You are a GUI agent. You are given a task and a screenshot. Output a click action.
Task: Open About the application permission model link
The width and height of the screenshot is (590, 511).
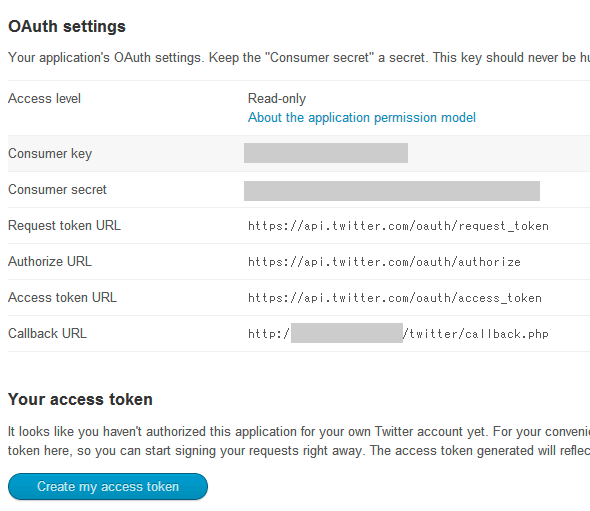click(362, 117)
